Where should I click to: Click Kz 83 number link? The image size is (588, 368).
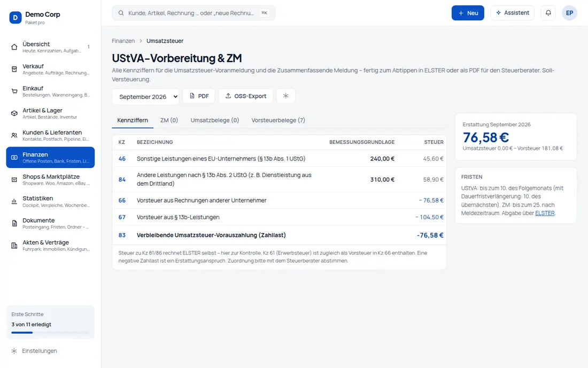[x=122, y=235]
